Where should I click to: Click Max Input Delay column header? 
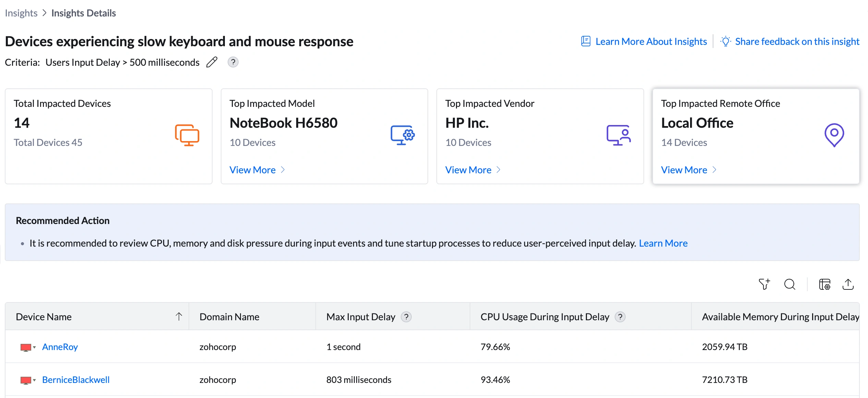tap(393, 316)
